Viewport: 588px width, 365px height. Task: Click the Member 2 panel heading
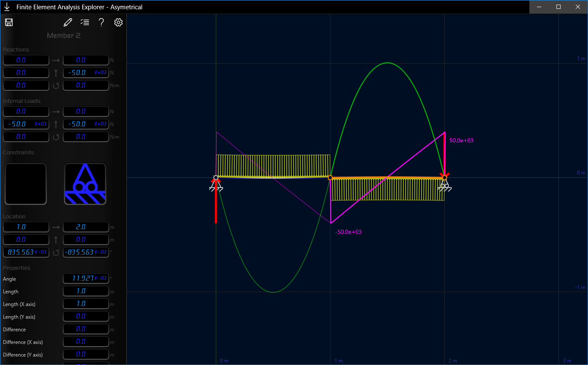pyautogui.click(x=64, y=35)
